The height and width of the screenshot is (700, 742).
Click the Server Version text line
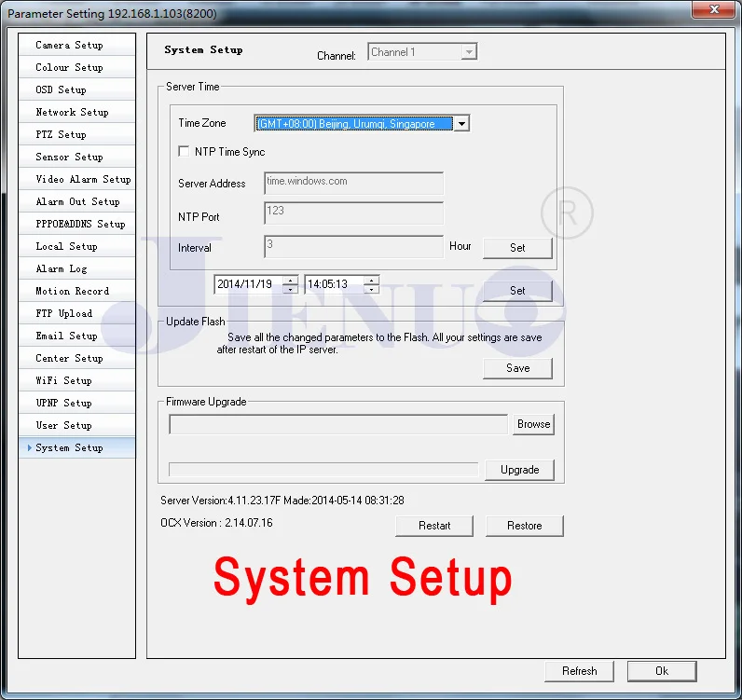tap(282, 501)
